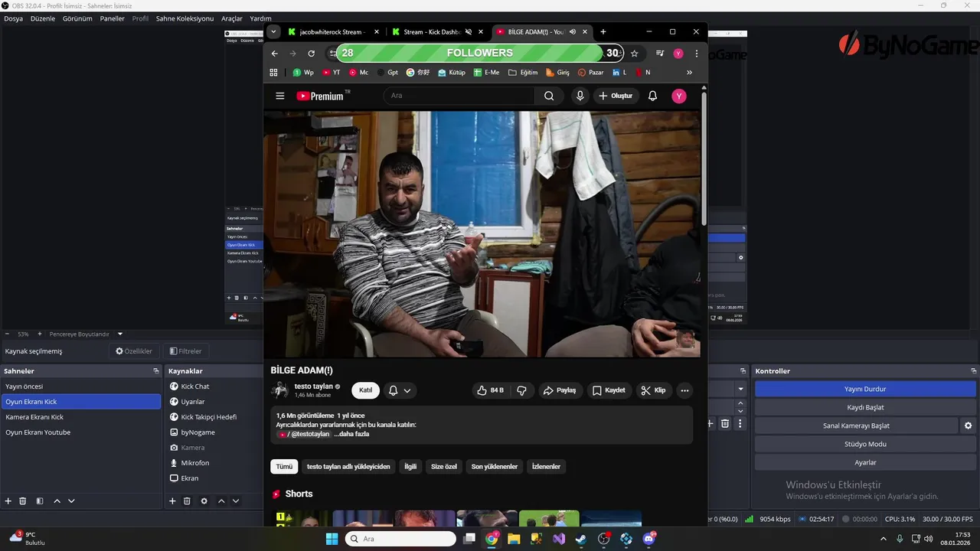Reload the browser page

[311, 54]
